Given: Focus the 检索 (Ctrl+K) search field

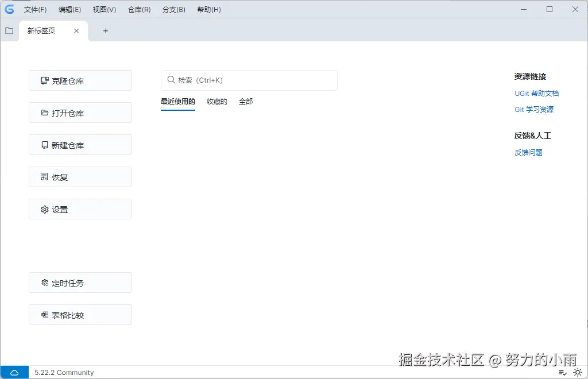Looking at the screenshot, I should pyautogui.click(x=249, y=80).
